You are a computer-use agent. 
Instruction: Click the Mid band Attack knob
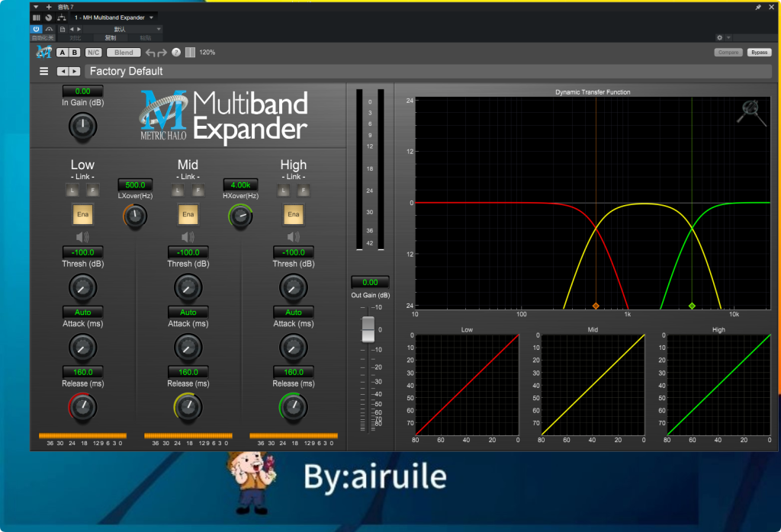pos(188,348)
